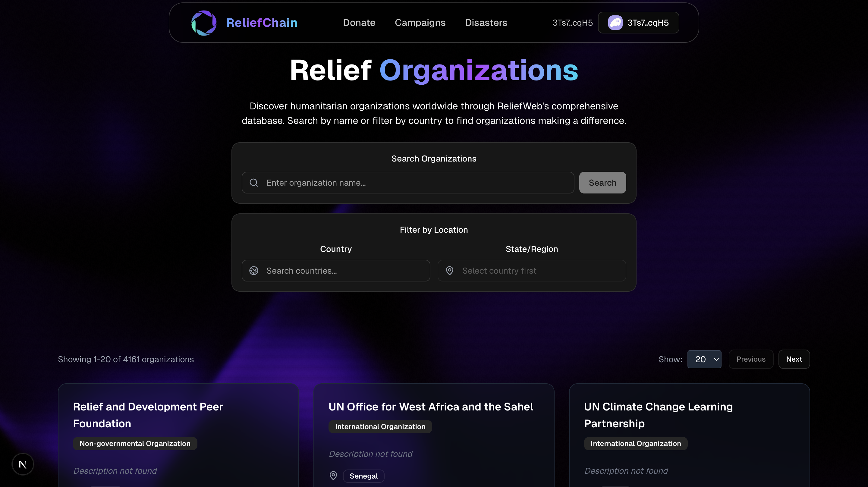Click the location pin beside Senegal
868x487 pixels.
333,476
